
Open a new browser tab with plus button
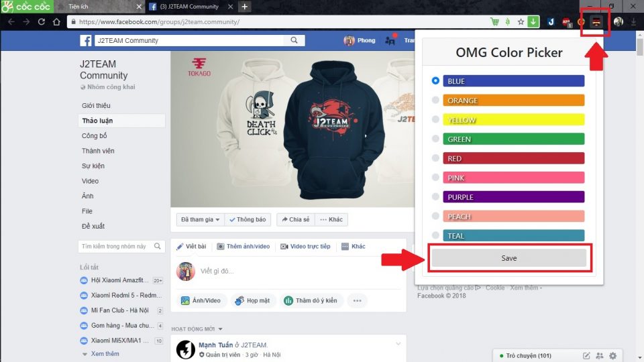click(244, 7)
